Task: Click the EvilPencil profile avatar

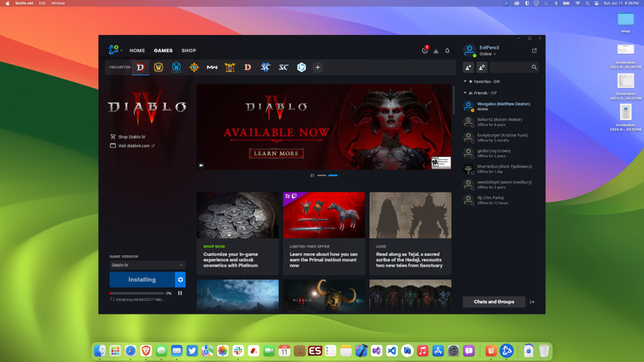Action: [x=469, y=51]
